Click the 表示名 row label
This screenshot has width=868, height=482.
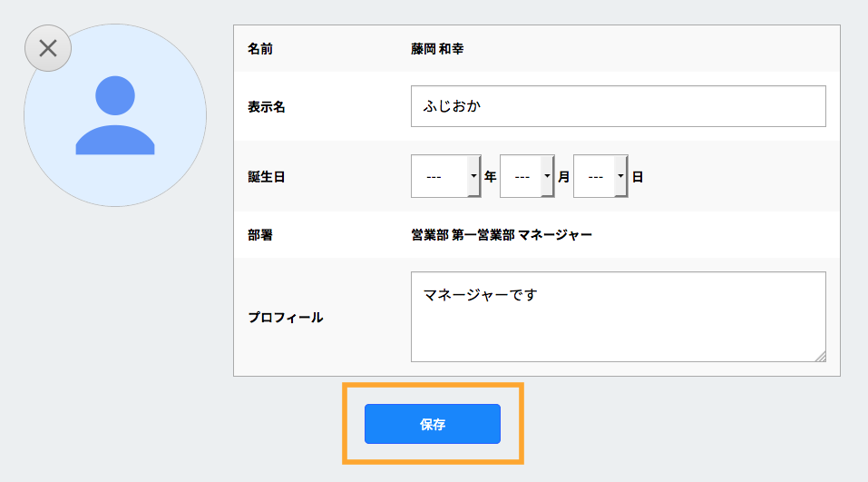[267, 107]
